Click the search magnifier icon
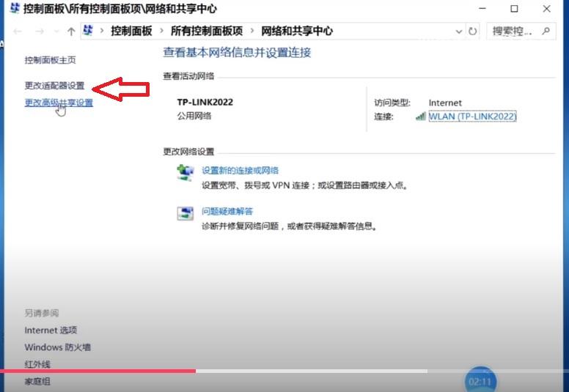 [545, 32]
